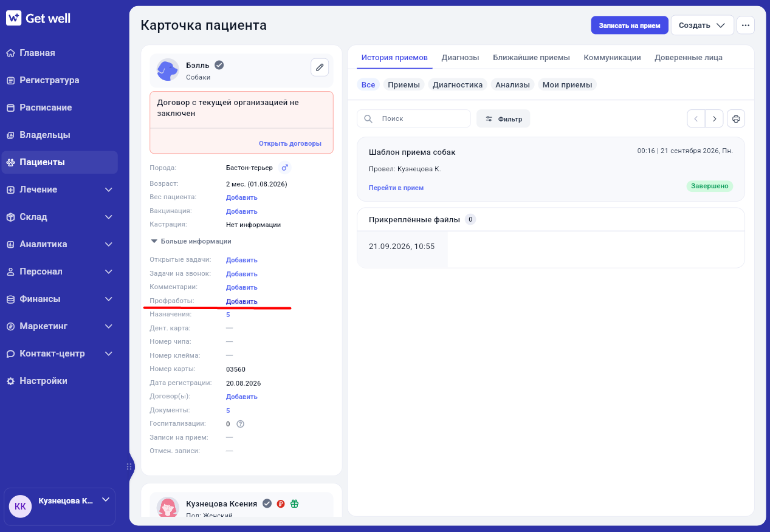The width and height of the screenshot is (770, 532).
Task: Open the Фильтр button
Action: 503,118
